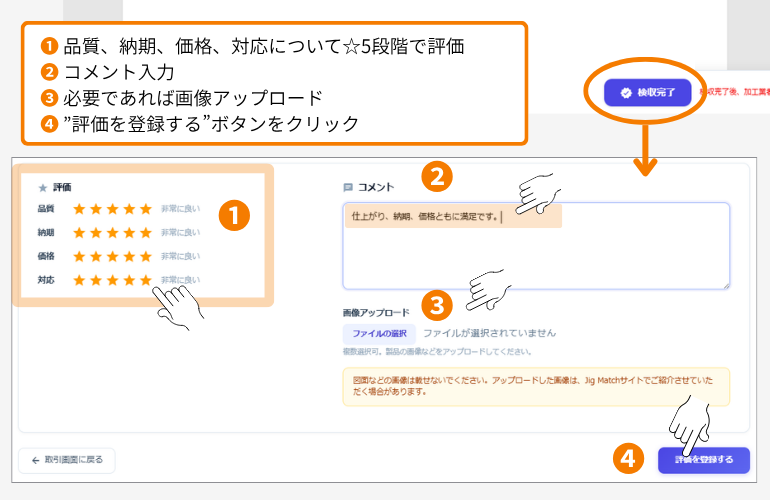Give 納期 a one-star rating

79,233
